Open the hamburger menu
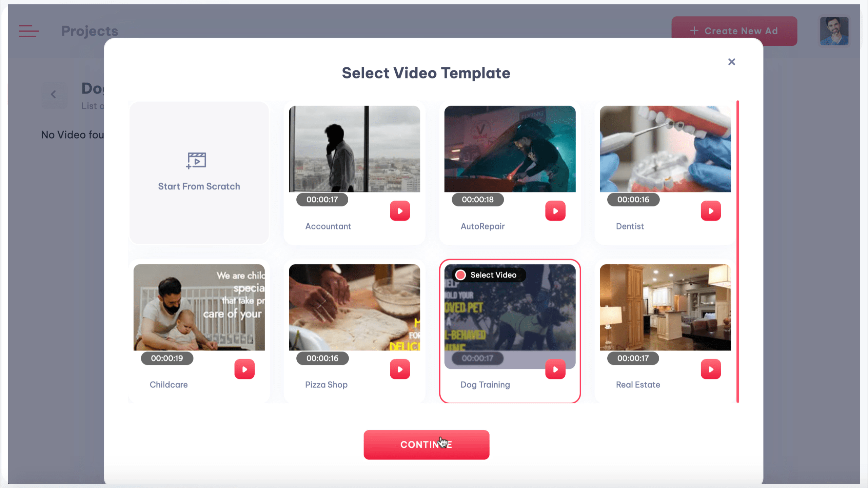This screenshot has width=868, height=488. point(28,31)
